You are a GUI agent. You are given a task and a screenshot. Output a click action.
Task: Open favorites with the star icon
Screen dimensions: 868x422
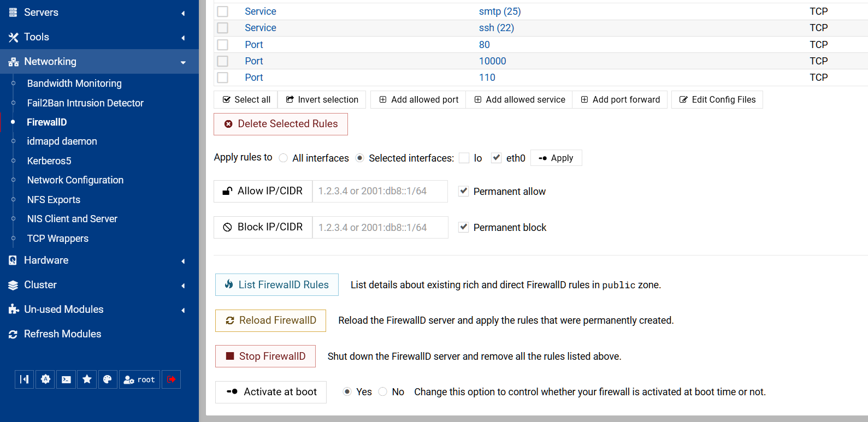[x=87, y=379]
